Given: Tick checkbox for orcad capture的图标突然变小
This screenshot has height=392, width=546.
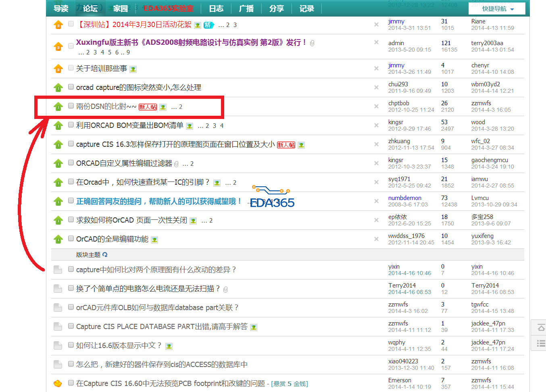Looking at the screenshot, I should (71, 87).
